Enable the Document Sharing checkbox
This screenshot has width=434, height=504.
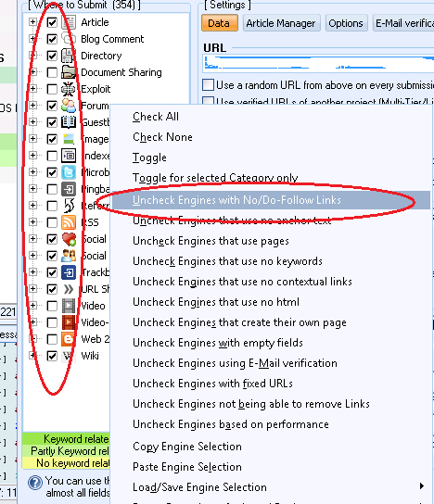click(x=52, y=72)
